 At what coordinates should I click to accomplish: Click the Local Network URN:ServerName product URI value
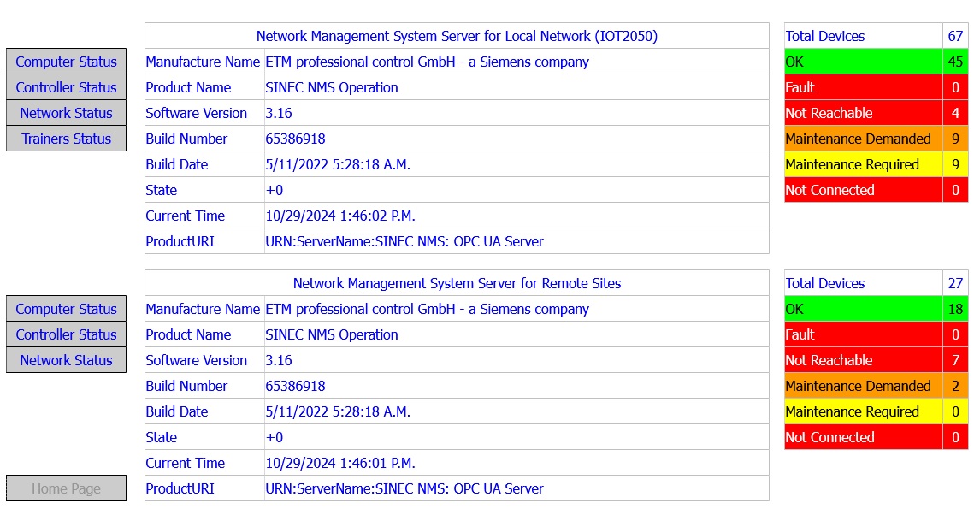point(404,241)
